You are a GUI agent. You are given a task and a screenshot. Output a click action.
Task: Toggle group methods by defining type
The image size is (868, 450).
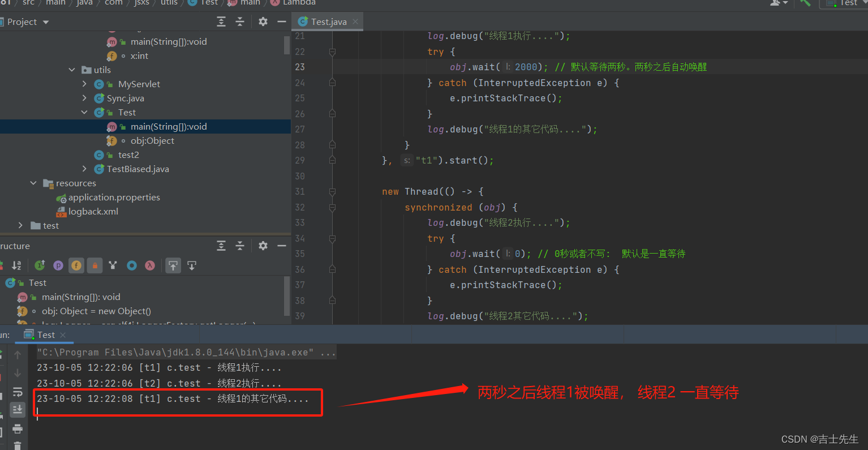113,265
